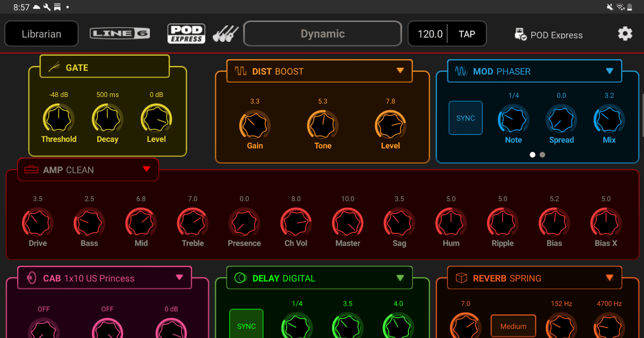Open the Librarian panel
The image size is (644, 338).
[41, 34]
